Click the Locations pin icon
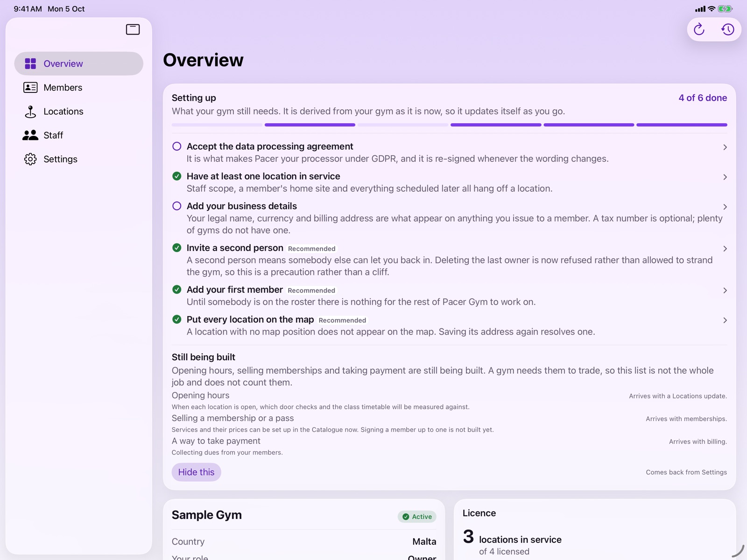The height and width of the screenshot is (560, 747). (30, 112)
